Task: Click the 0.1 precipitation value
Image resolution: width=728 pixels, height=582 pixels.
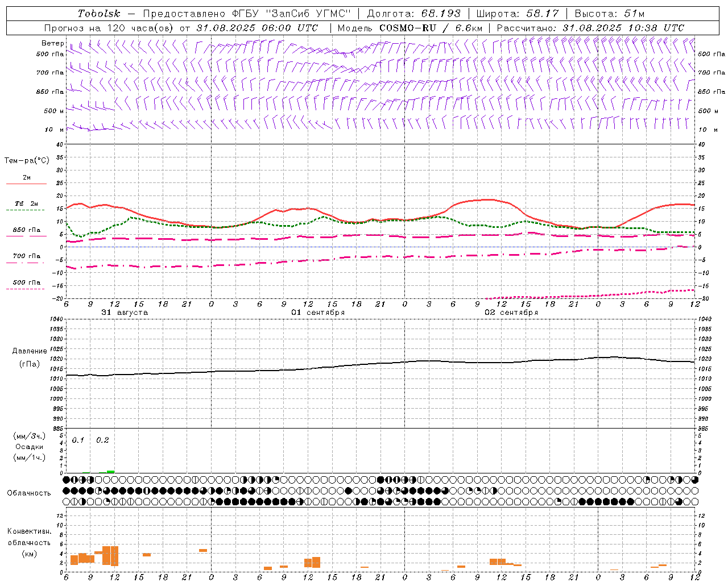Action: tap(78, 440)
